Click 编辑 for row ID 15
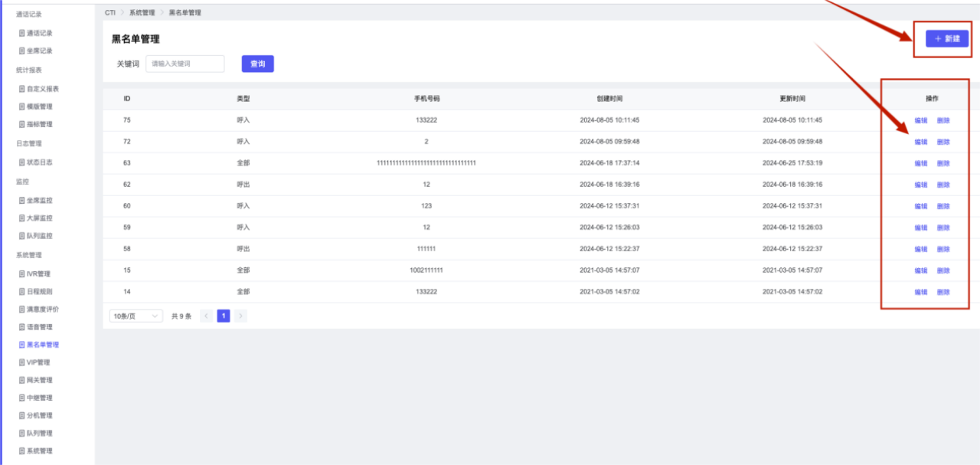The height and width of the screenshot is (465, 980). coord(921,270)
